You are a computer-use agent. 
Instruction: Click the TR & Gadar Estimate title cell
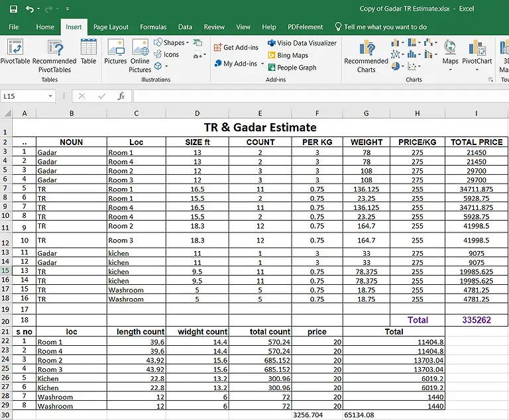point(260,127)
